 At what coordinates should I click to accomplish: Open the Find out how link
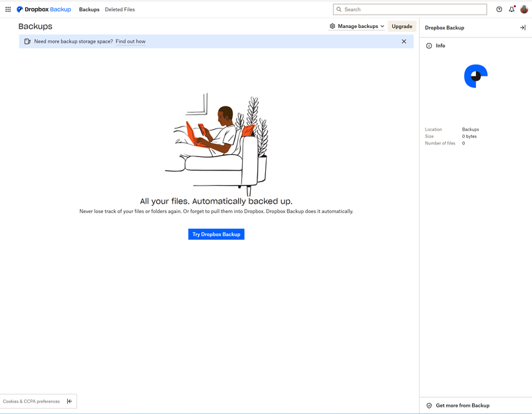click(130, 41)
